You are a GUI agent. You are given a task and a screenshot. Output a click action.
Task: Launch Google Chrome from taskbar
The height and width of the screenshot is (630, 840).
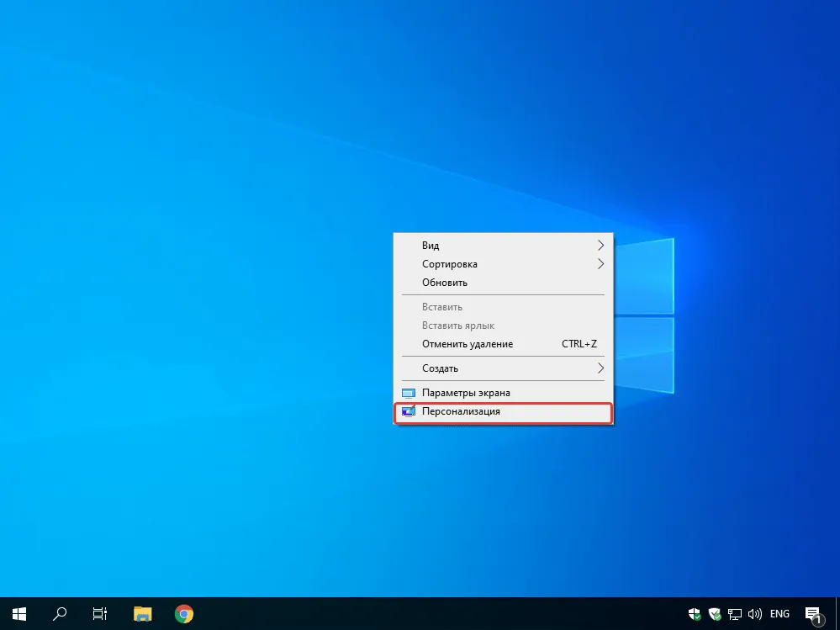(184, 613)
